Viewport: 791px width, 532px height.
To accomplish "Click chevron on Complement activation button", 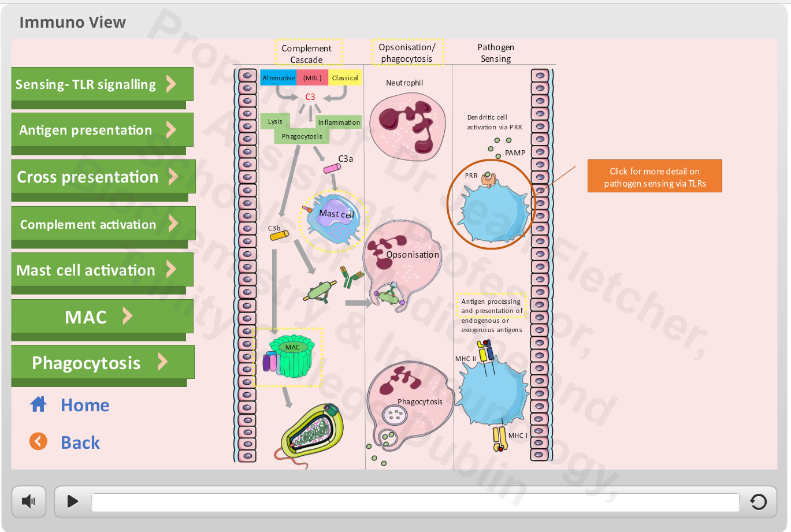I will [173, 223].
